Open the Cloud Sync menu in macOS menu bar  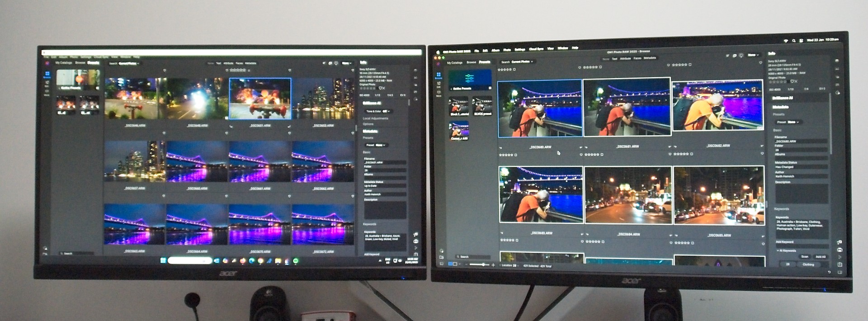coord(536,49)
